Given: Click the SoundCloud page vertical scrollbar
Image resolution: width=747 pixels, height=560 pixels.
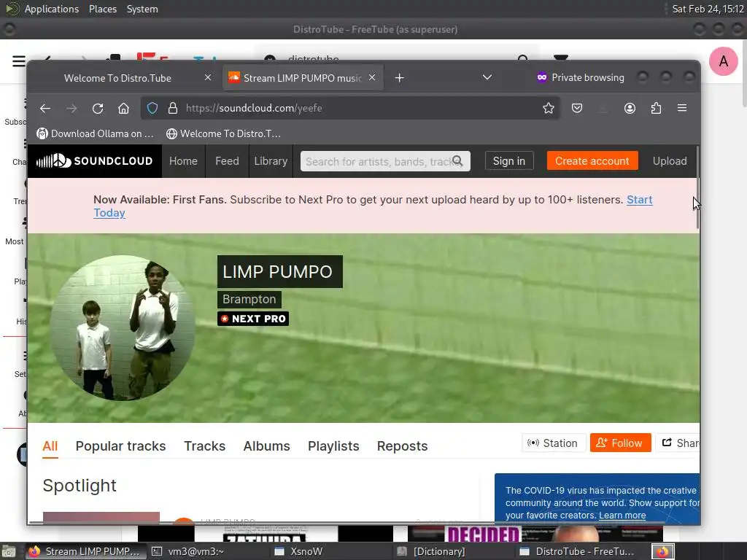Looking at the screenshot, I should [x=697, y=188].
